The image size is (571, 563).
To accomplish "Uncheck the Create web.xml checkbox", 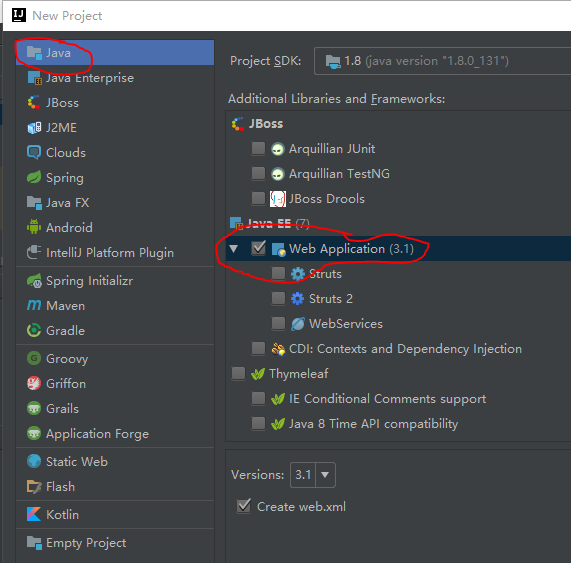I will click(244, 506).
